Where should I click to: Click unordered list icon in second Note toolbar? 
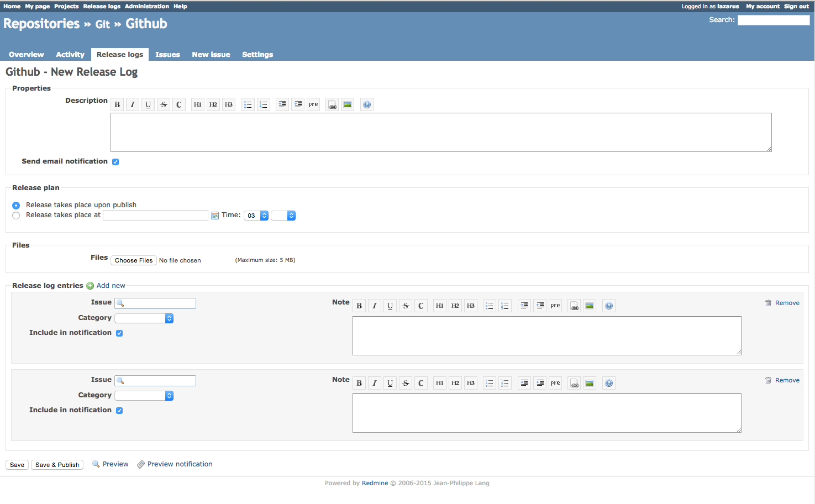point(490,383)
